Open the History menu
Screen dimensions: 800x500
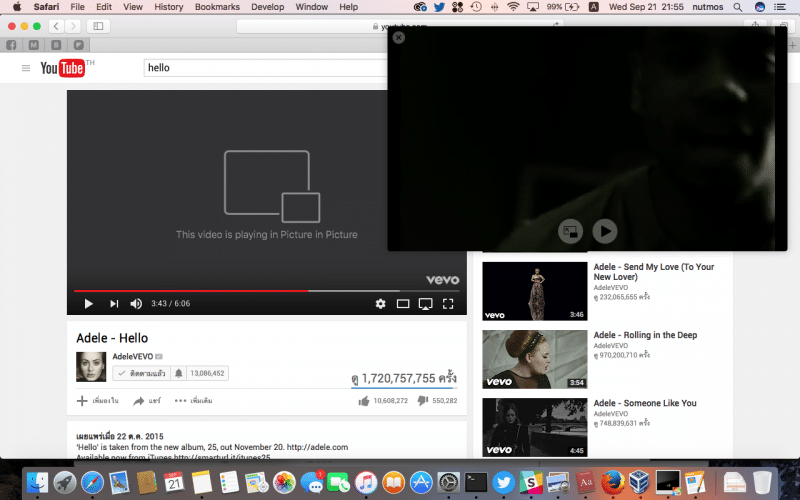(168, 7)
